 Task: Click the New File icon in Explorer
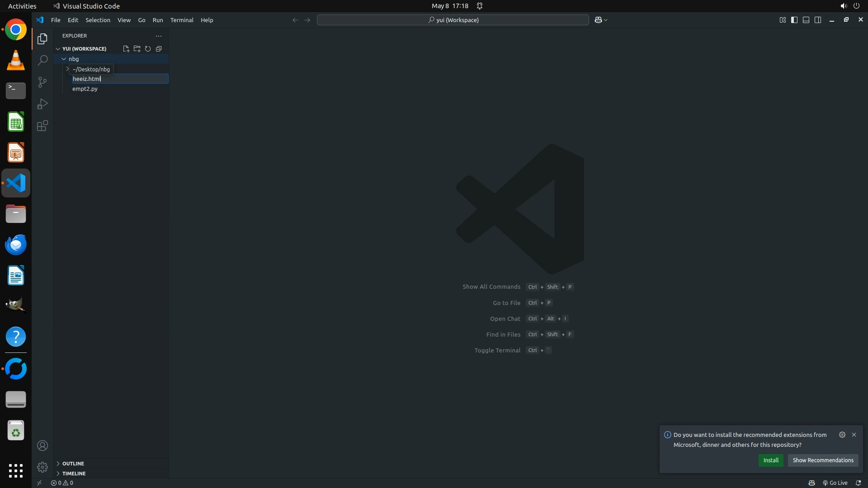coord(126,49)
